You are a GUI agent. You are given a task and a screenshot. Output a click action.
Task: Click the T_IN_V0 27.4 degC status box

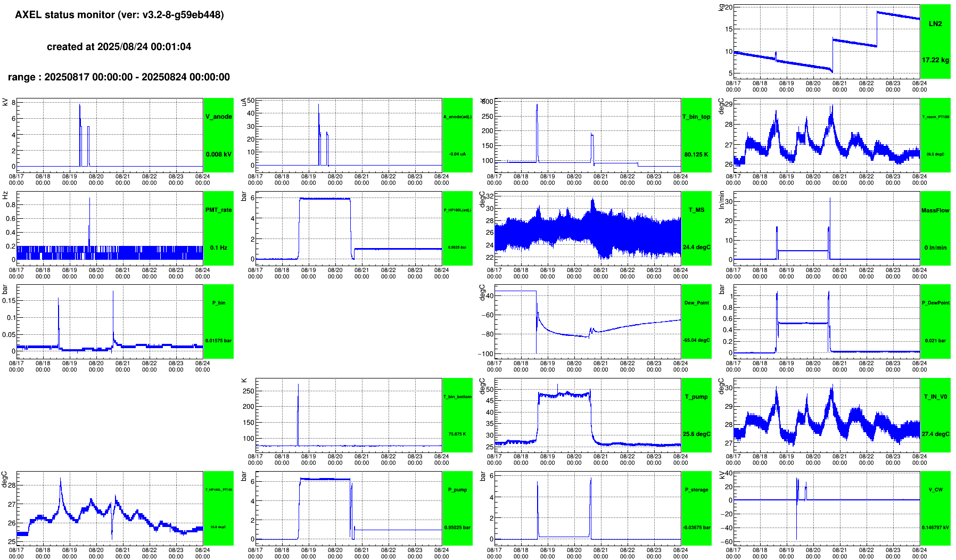tap(935, 415)
